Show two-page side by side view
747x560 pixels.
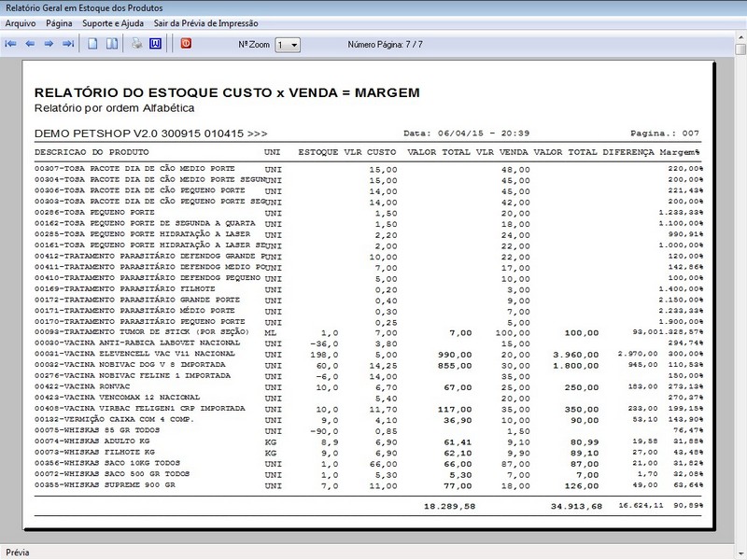[112, 44]
